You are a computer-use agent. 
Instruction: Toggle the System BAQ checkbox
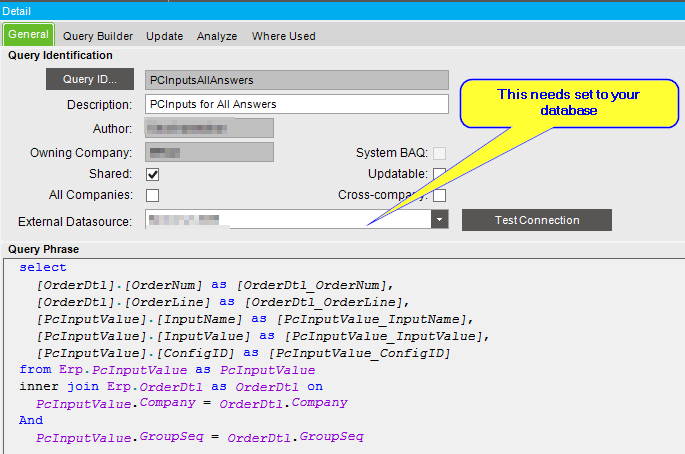pos(439,153)
